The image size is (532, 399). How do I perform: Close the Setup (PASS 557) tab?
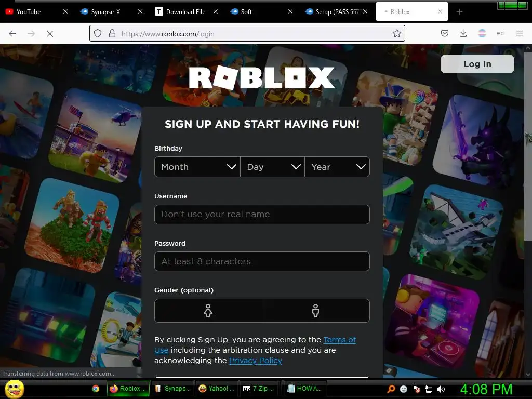click(x=365, y=11)
